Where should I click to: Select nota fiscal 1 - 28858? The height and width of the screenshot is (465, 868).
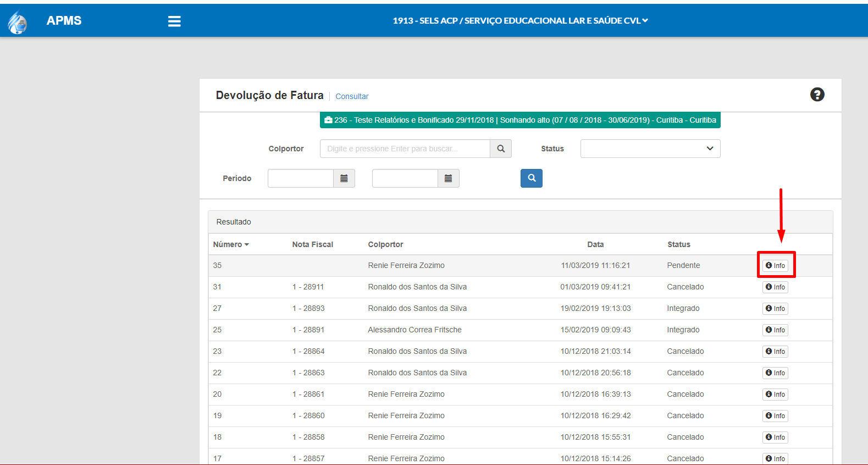click(308, 437)
